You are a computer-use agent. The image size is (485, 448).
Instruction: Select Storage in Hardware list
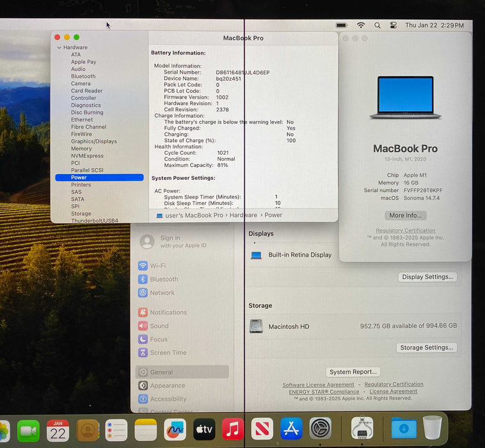tap(81, 214)
